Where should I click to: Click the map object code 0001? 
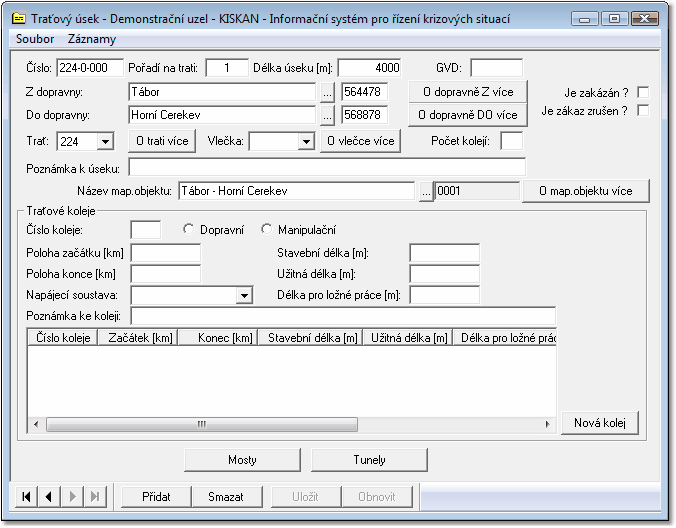click(477, 191)
